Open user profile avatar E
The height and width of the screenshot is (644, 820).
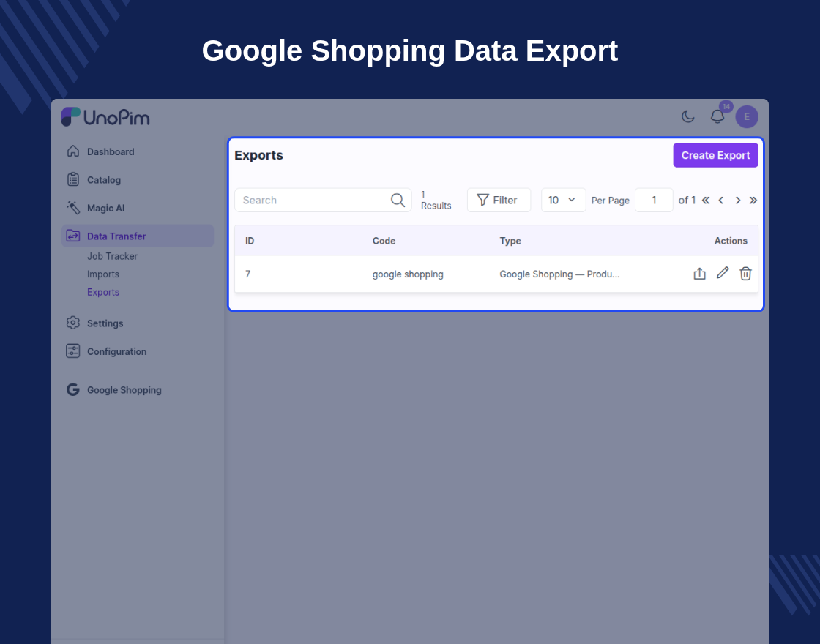click(x=747, y=116)
